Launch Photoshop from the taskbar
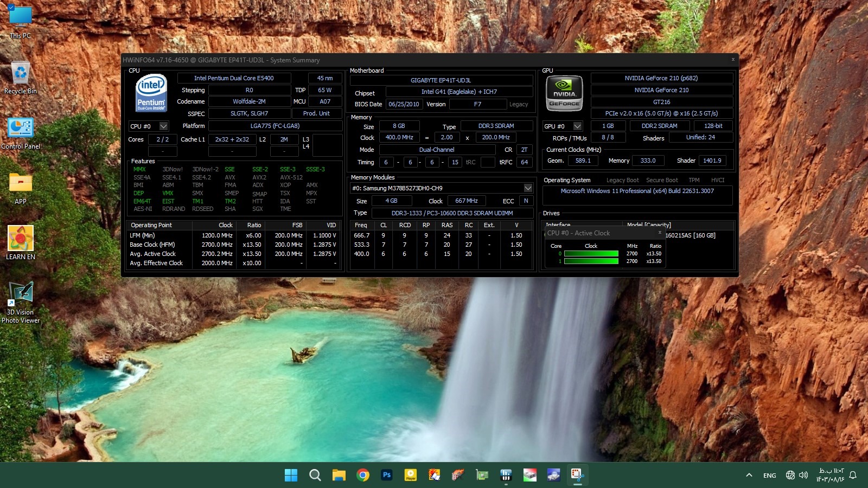Image resolution: width=868 pixels, height=488 pixels. click(387, 476)
